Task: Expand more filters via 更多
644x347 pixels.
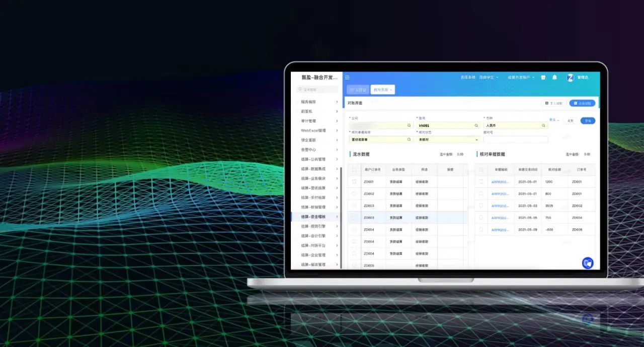Action: (x=554, y=120)
